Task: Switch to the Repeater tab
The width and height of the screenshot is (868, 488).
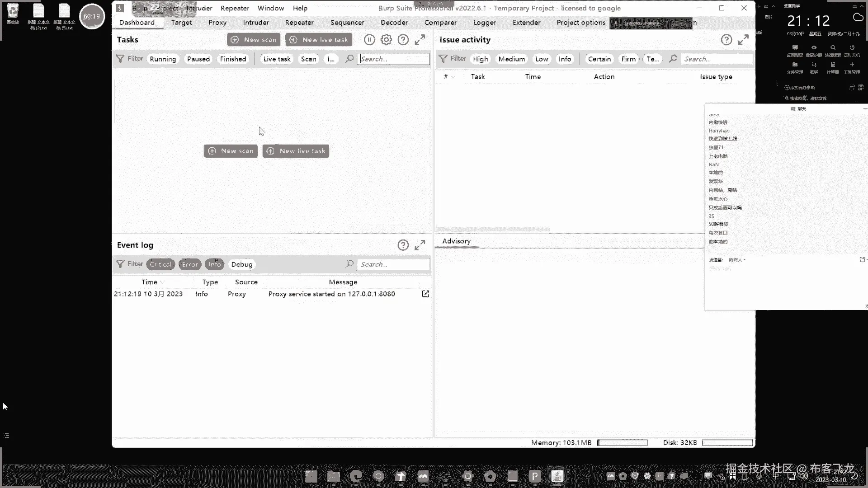Action: click(299, 22)
